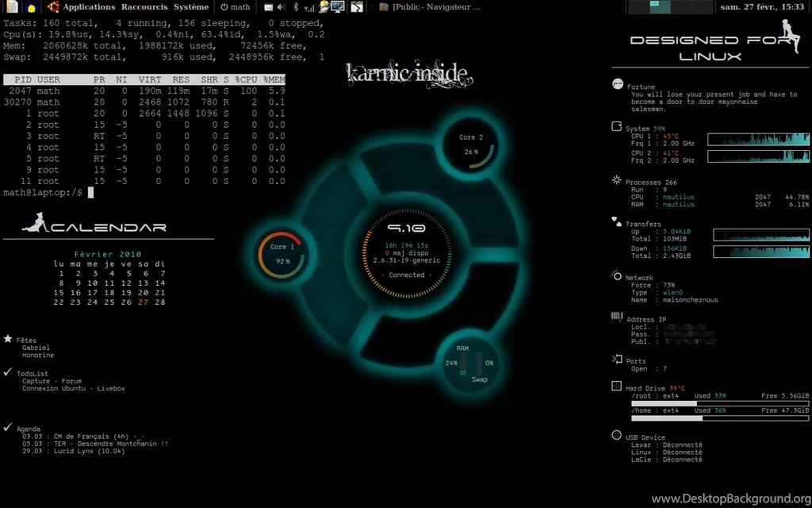812x508 pixels.
Task: Switch to the highlighted active workspace
Action: [661, 6]
